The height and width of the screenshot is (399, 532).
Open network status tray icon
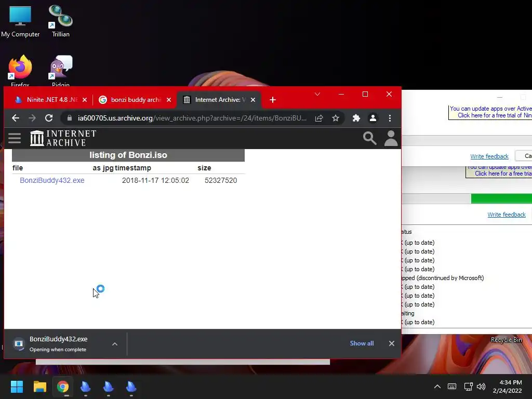[x=468, y=387]
